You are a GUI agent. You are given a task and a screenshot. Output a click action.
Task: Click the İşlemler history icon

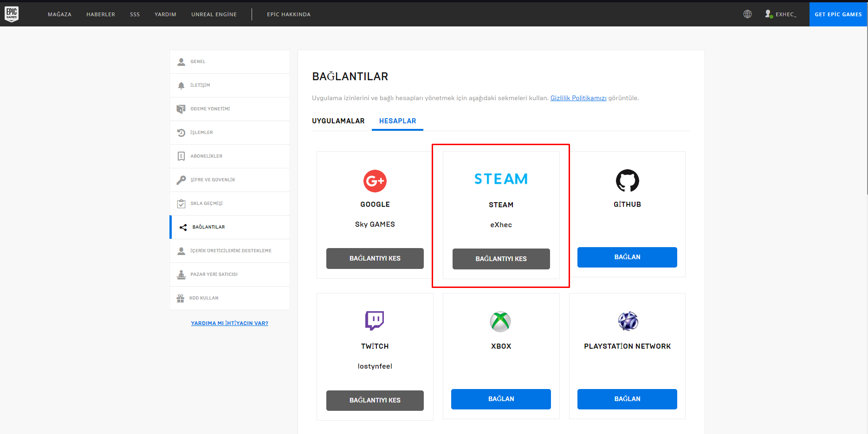tap(181, 133)
